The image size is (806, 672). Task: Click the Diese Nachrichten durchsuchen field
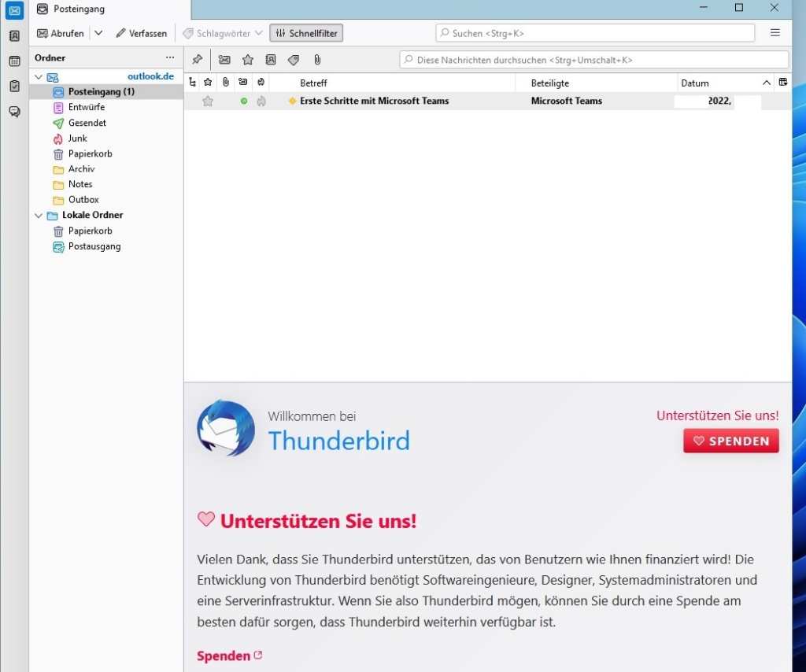(x=593, y=60)
